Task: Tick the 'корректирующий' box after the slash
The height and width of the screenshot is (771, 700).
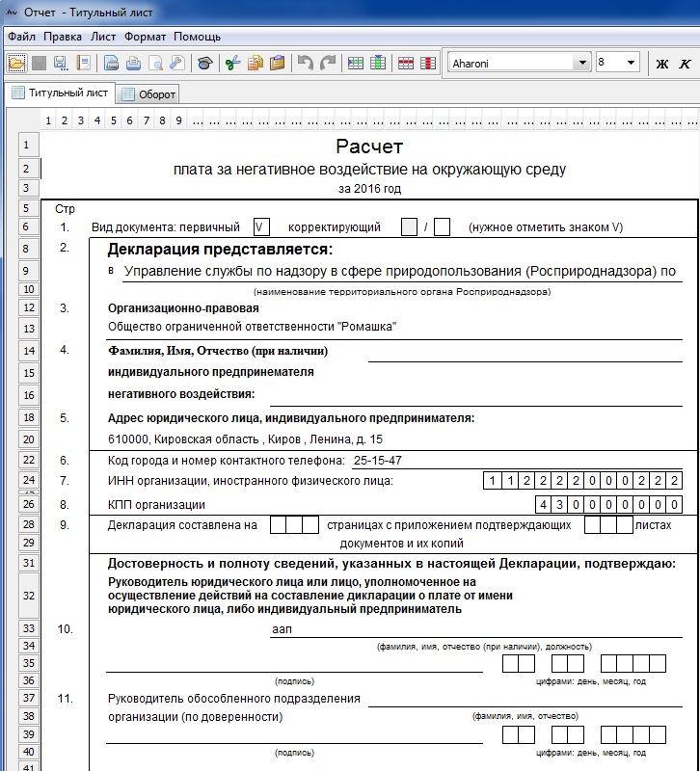Action: [x=442, y=227]
